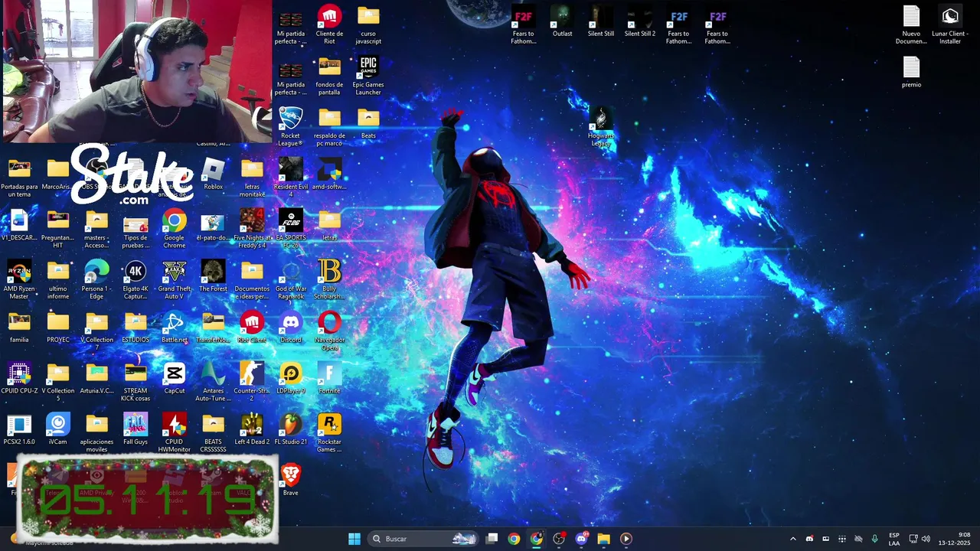980x551 pixels.
Task: Open the iVCam desktop shortcut
Action: point(58,429)
